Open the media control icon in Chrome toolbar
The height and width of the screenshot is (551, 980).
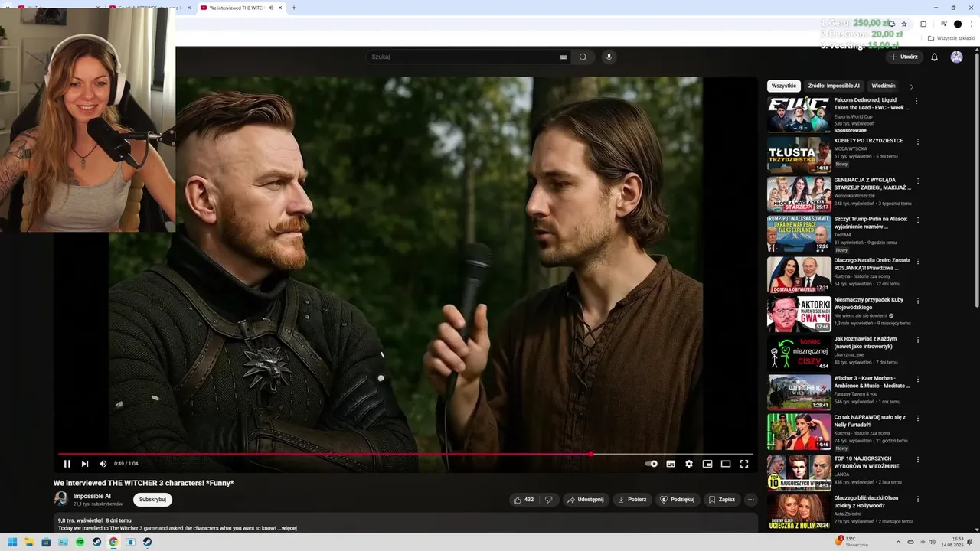click(x=943, y=24)
